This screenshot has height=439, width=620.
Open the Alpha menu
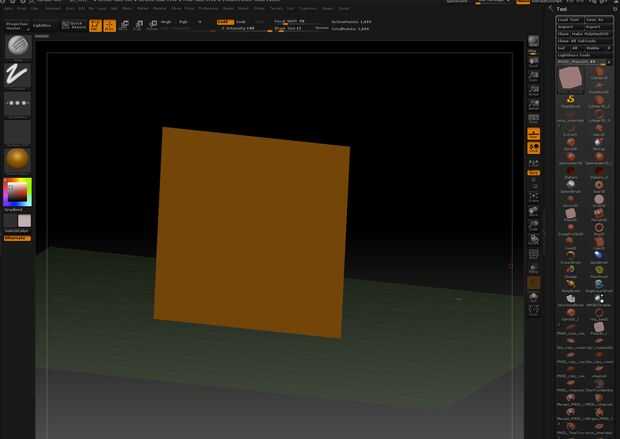click(x=8, y=8)
